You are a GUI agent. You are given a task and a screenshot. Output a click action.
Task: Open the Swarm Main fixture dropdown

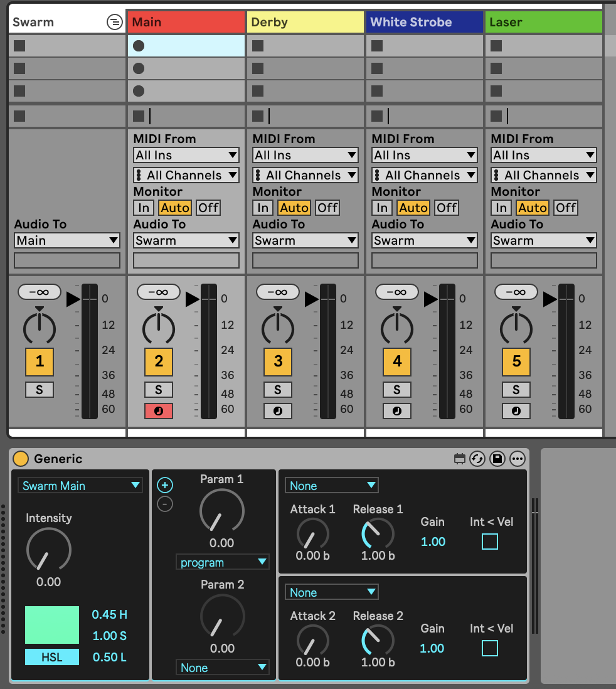pos(80,486)
